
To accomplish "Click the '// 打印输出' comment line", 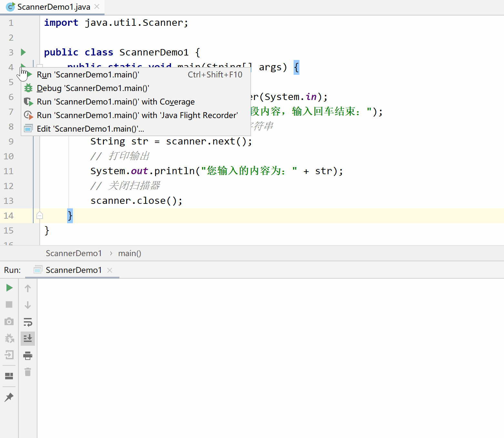I will 120,156.
